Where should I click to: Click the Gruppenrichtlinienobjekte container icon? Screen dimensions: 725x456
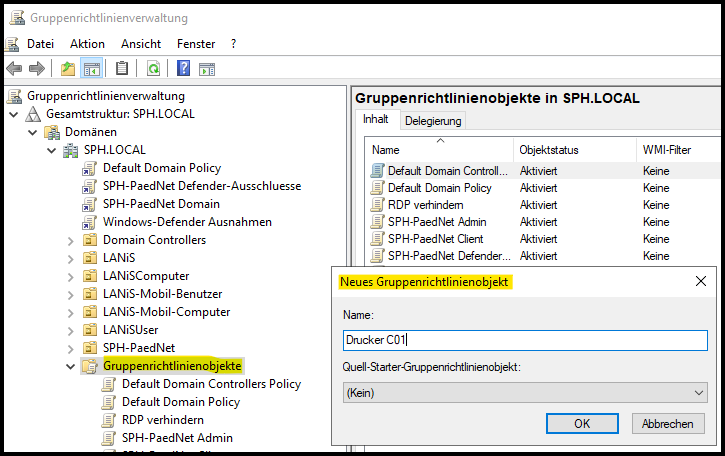coord(90,366)
